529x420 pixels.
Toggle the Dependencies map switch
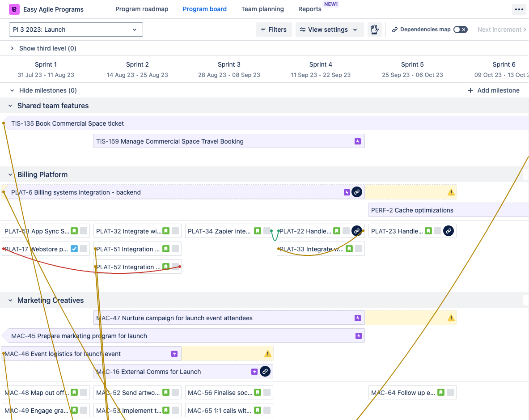[x=460, y=30]
